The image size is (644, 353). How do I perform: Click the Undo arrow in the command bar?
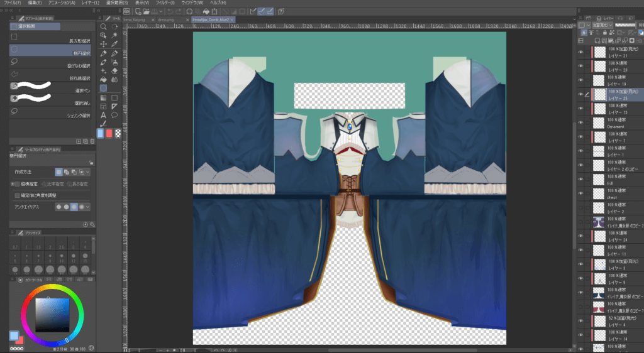coord(170,11)
